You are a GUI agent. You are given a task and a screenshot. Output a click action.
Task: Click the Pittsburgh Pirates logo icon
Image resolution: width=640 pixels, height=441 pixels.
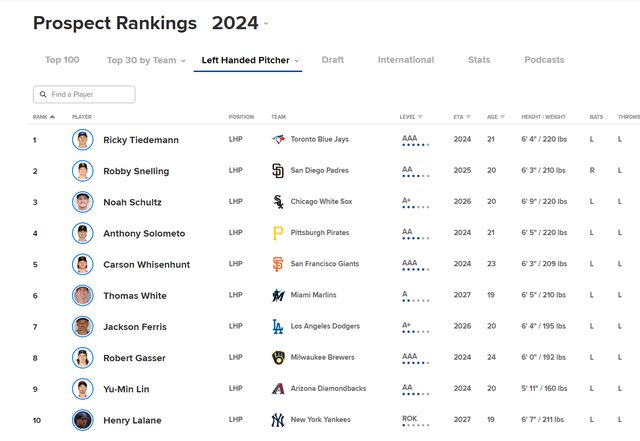point(278,233)
